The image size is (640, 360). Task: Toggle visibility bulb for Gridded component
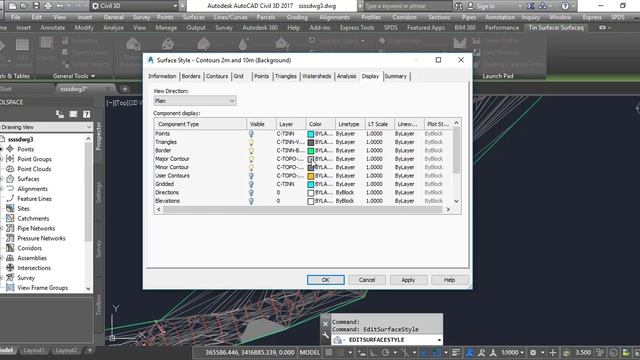coord(251,184)
